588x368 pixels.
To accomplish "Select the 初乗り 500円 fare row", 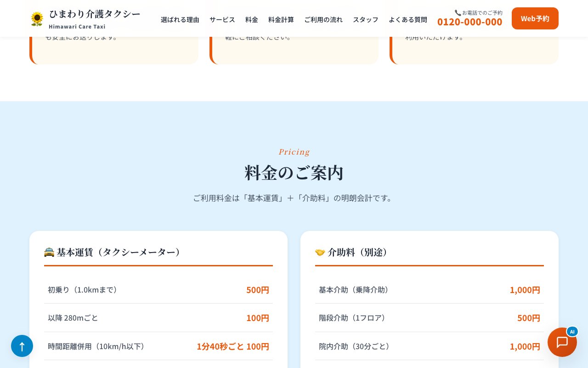I will coord(158,290).
